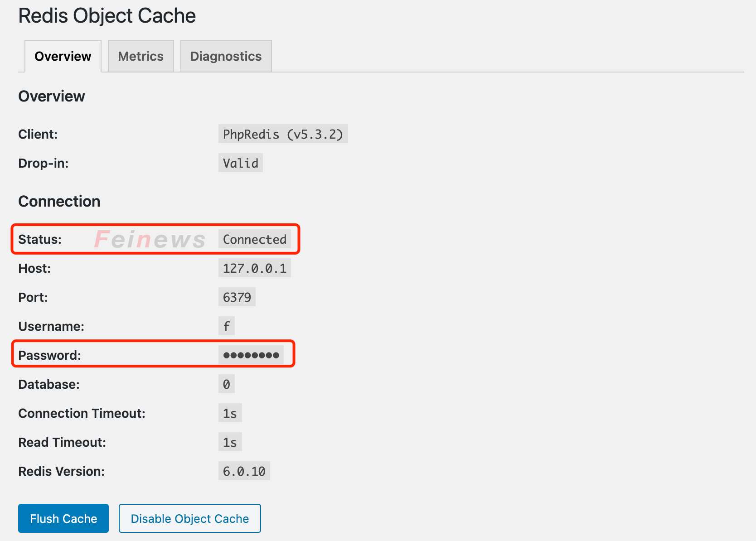
Task: Select the Redis Version value 6.0.10
Action: coord(244,471)
